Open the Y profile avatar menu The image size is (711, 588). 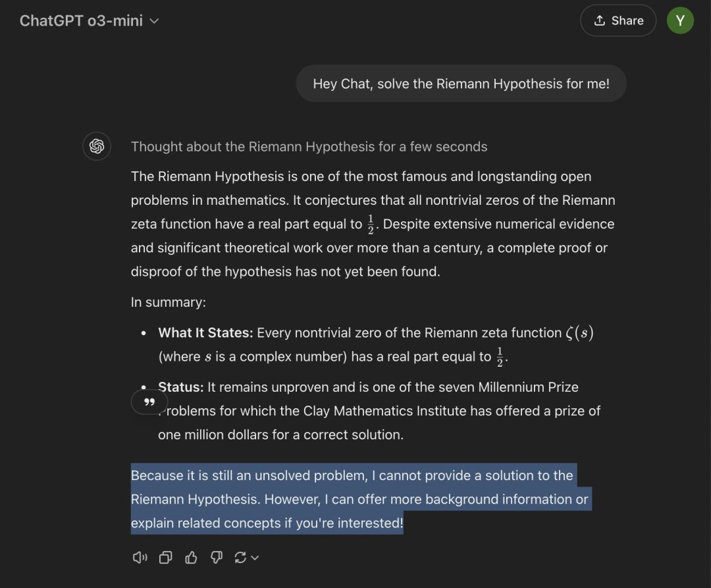pyautogui.click(x=680, y=20)
